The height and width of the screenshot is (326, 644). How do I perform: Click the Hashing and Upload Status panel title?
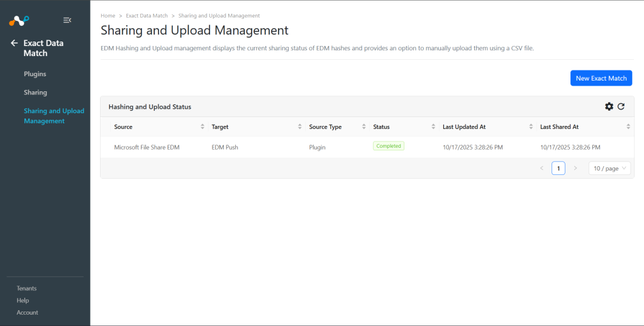[150, 107]
